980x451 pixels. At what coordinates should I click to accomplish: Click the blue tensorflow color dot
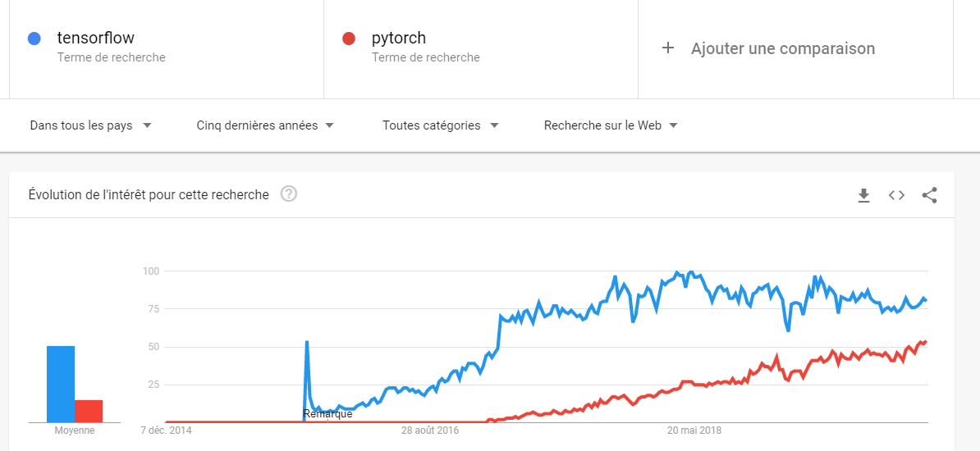click(34, 39)
